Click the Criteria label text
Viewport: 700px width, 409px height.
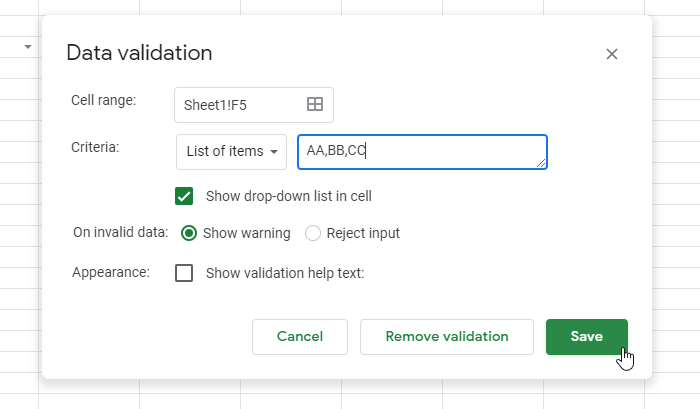95,147
